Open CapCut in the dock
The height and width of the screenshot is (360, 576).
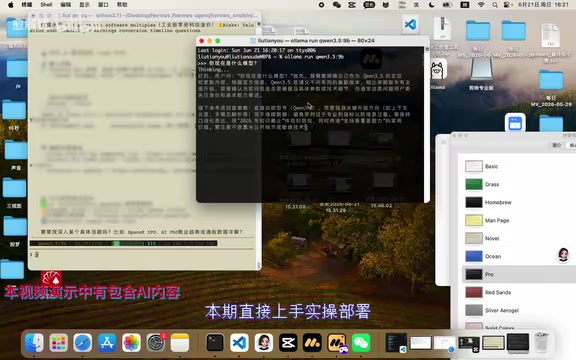point(288,343)
